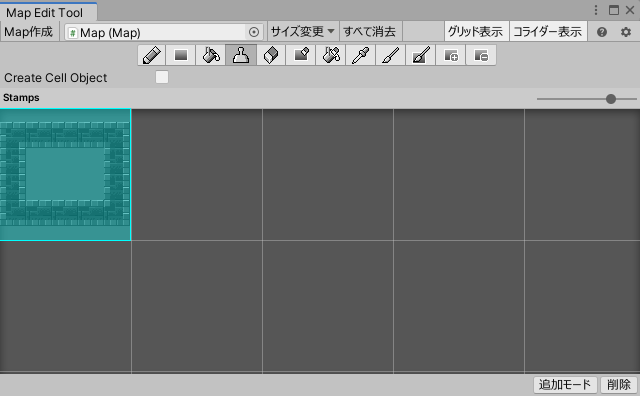The width and height of the screenshot is (640, 396).
Task: Click the Map作成 button
Action: click(x=29, y=31)
